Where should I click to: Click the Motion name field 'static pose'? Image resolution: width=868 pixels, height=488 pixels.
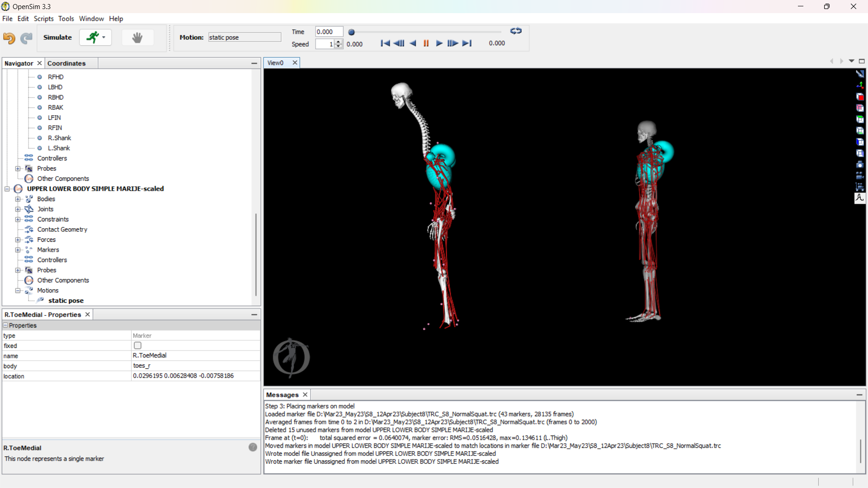tap(245, 38)
